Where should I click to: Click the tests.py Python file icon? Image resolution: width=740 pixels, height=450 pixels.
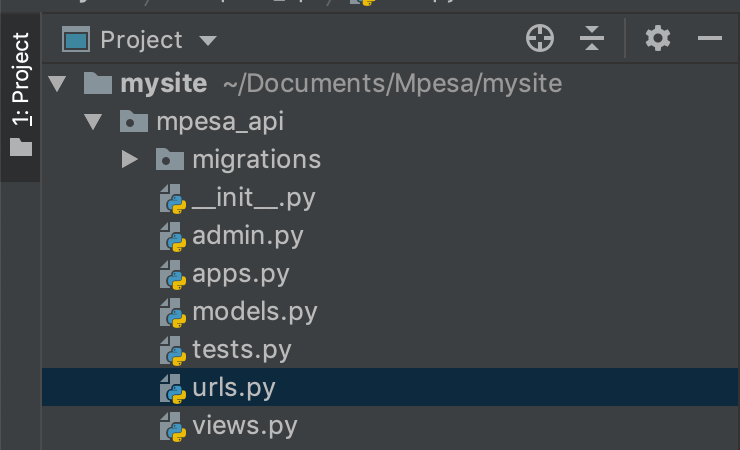tap(173, 350)
